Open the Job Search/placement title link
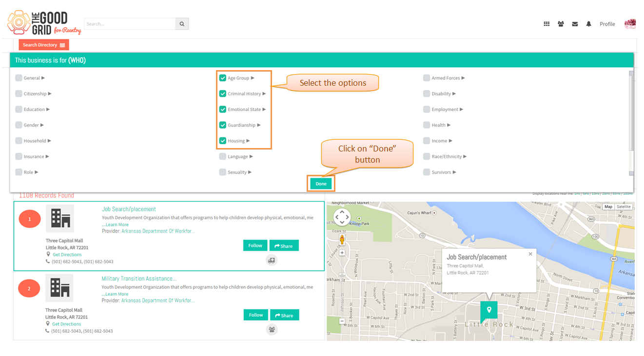The image size is (644, 356). [x=129, y=209]
